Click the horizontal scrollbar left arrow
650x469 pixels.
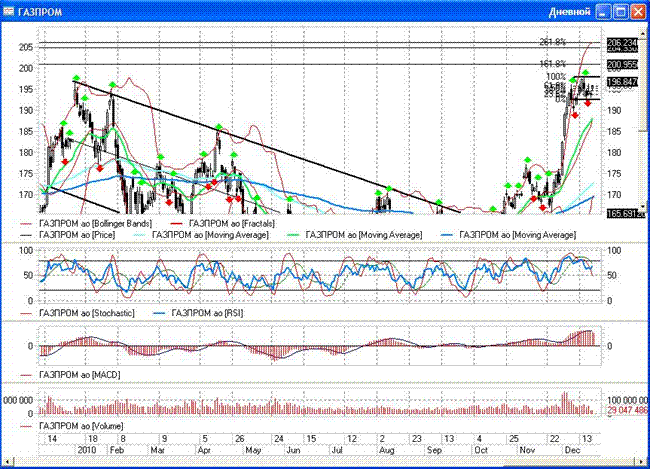pos(7,461)
